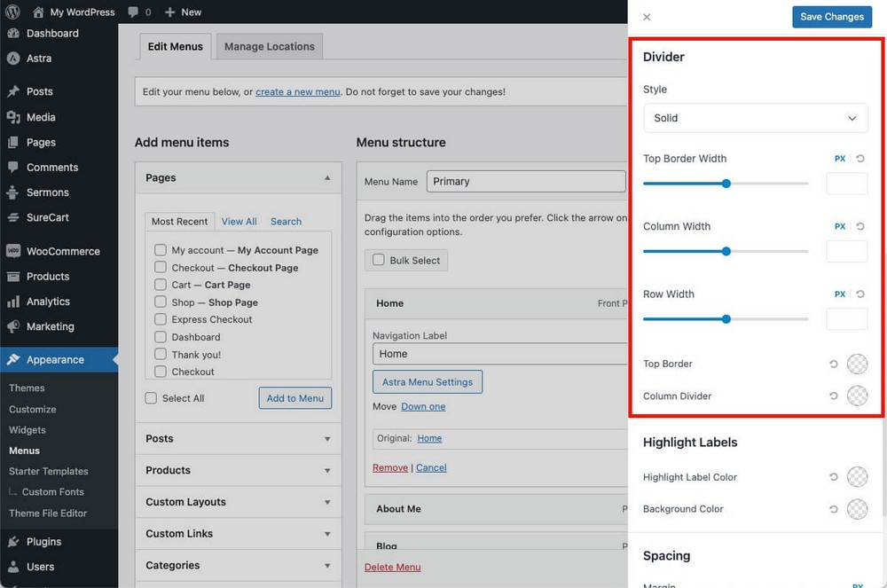Image resolution: width=887 pixels, height=588 pixels.
Task: Switch to the Search pages tab
Action: (286, 222)
